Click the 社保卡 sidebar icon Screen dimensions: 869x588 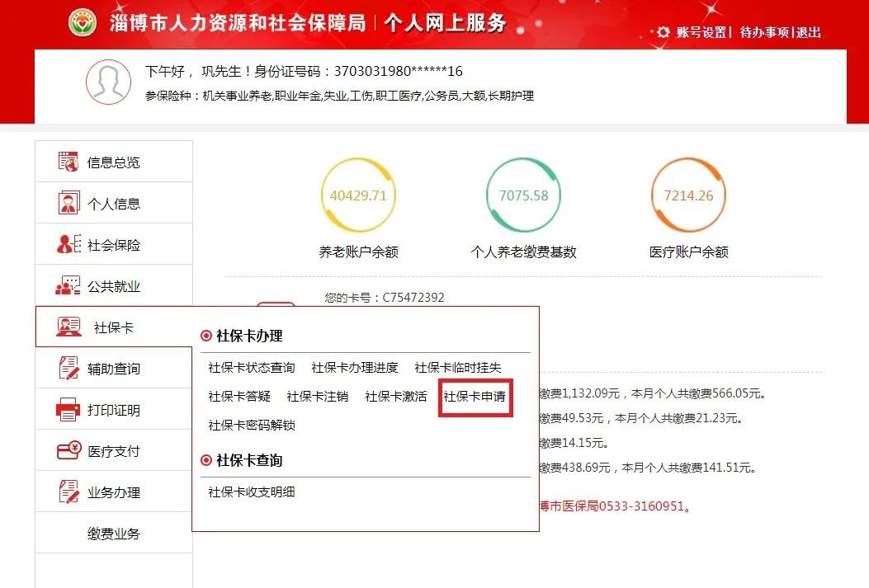click(68, 327)
